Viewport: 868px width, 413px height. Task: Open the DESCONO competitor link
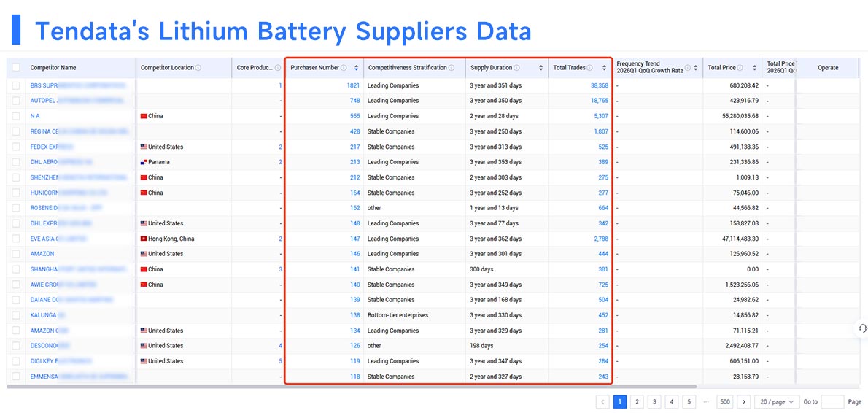[50, 346]
